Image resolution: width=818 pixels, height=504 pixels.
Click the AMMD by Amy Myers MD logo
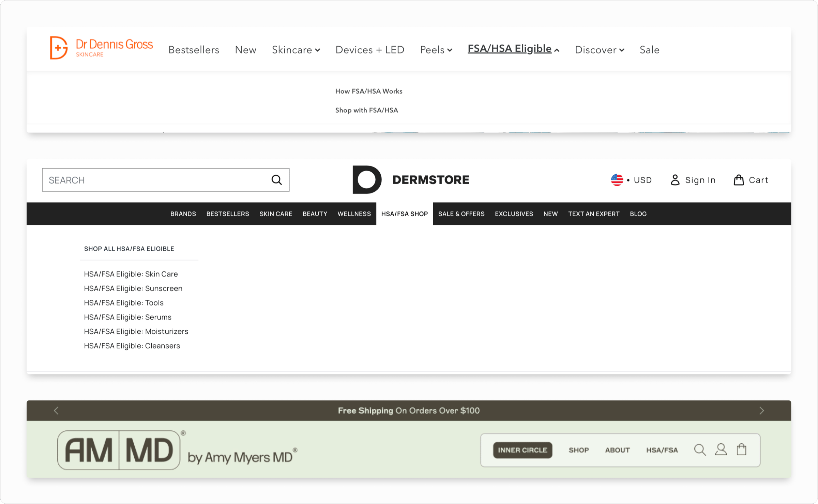point(177,450)
